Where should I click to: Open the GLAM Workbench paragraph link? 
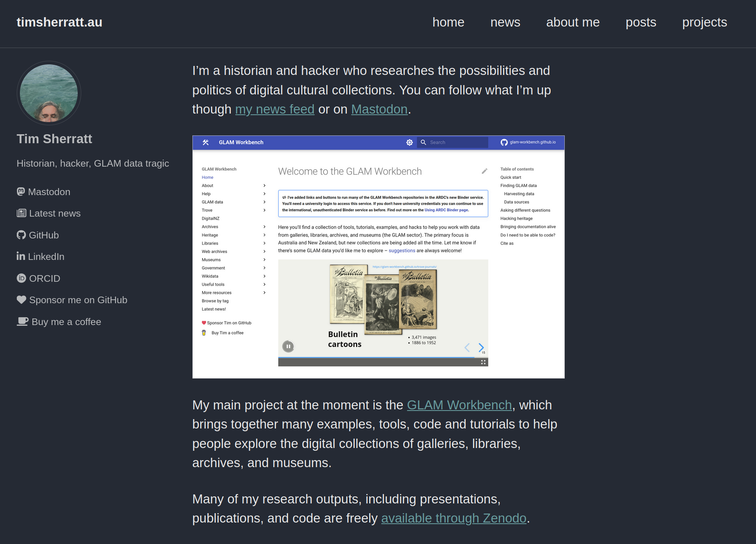tap(459, 405)
